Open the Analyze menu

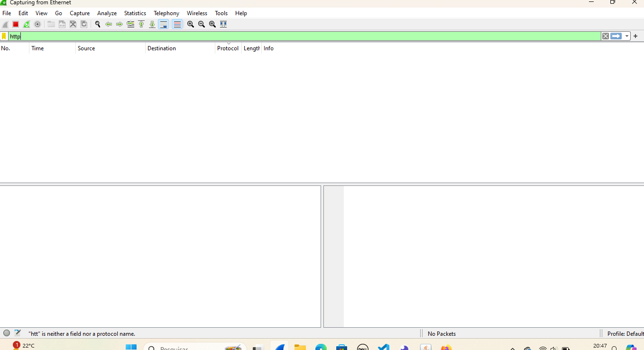pos(107,13)
